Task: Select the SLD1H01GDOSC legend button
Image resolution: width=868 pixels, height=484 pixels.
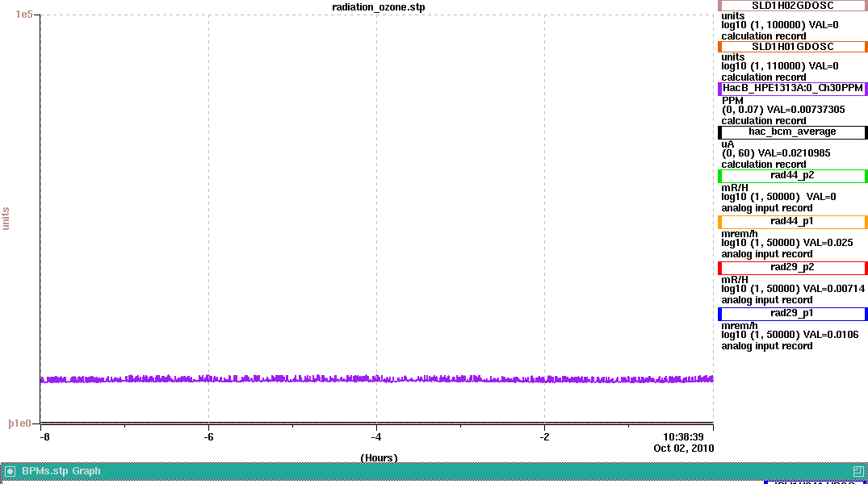Action: tap(792, 47)
